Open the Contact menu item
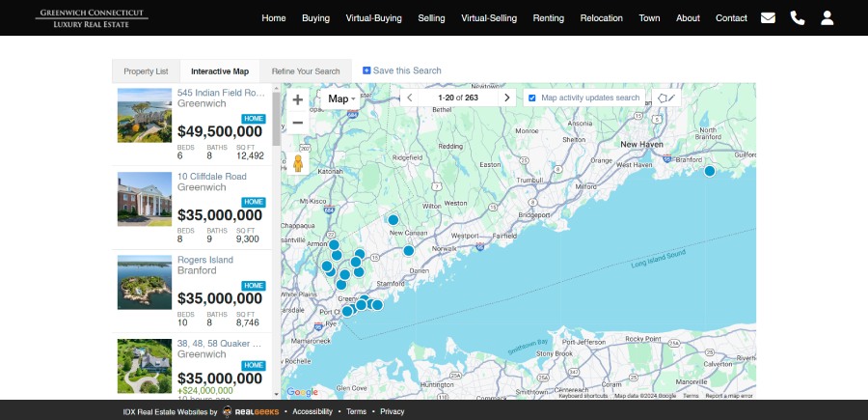The width and height of the screenshot is (868, 420). tap(731, 17)
